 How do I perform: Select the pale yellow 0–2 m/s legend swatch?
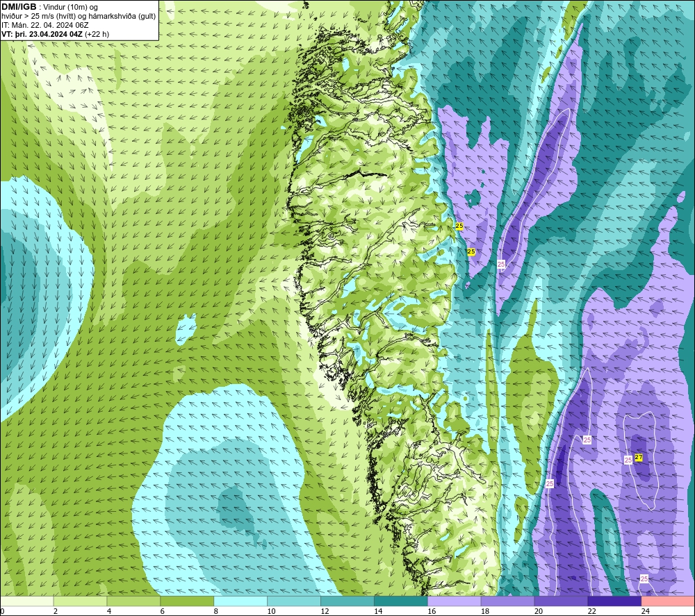click(26, 601)
